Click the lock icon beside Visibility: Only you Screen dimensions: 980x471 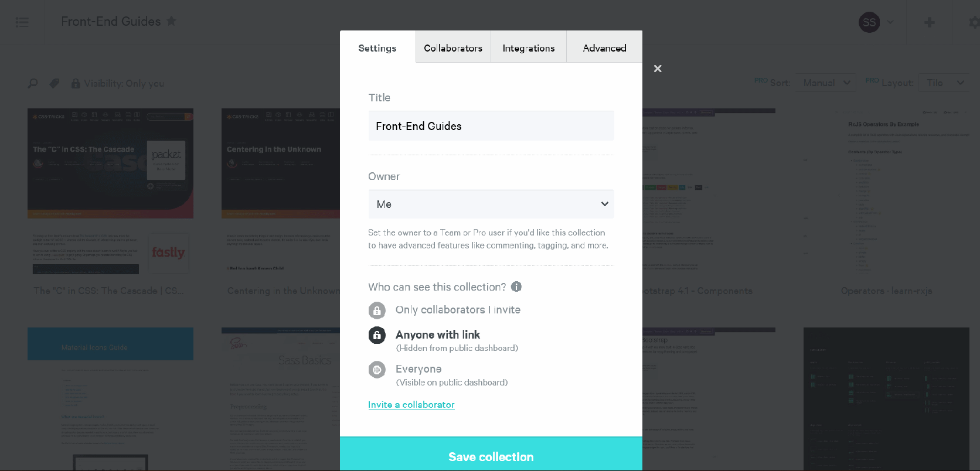pos(75,83)
